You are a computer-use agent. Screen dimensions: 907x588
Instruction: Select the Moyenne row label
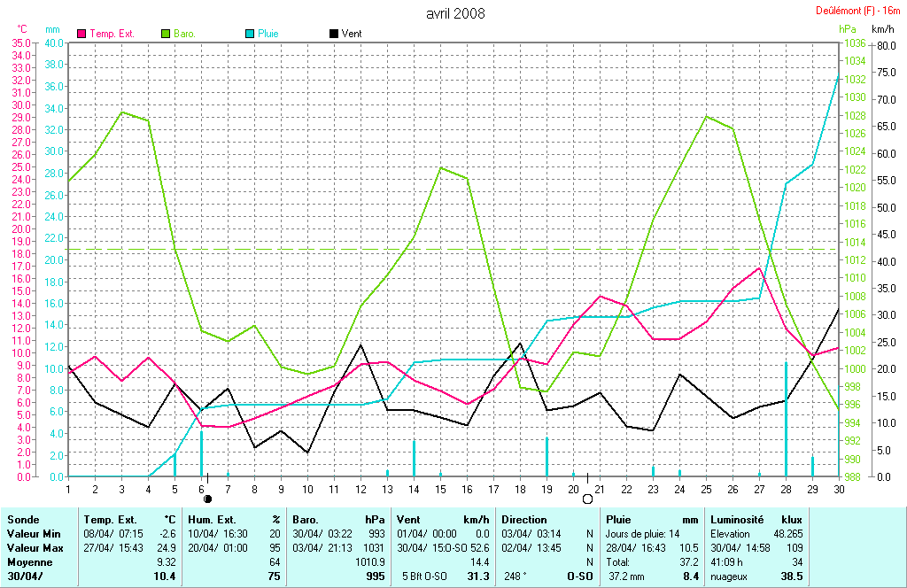(x=29, y=562)
